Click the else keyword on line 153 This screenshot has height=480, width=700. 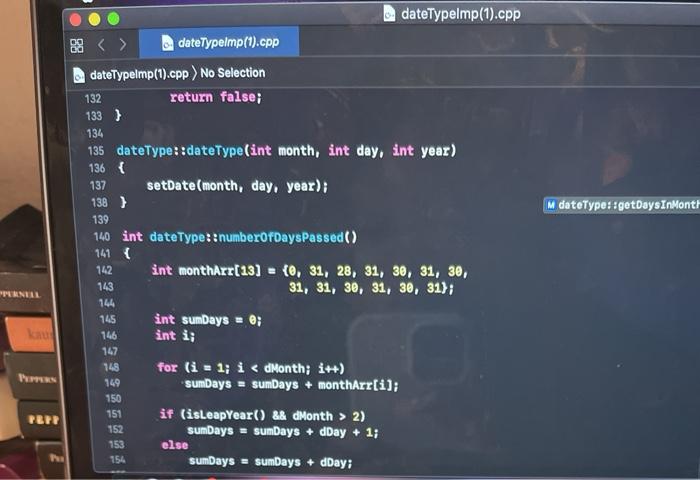(175, 445)
